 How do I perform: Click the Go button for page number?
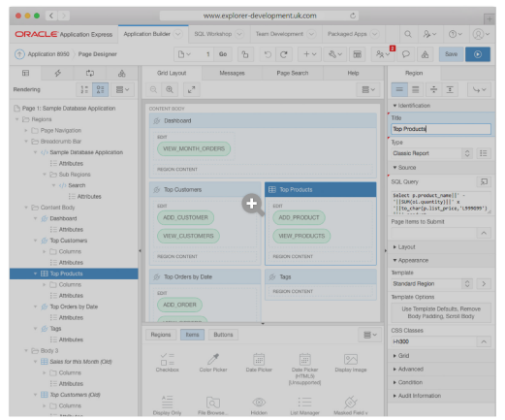coord(223,54)
